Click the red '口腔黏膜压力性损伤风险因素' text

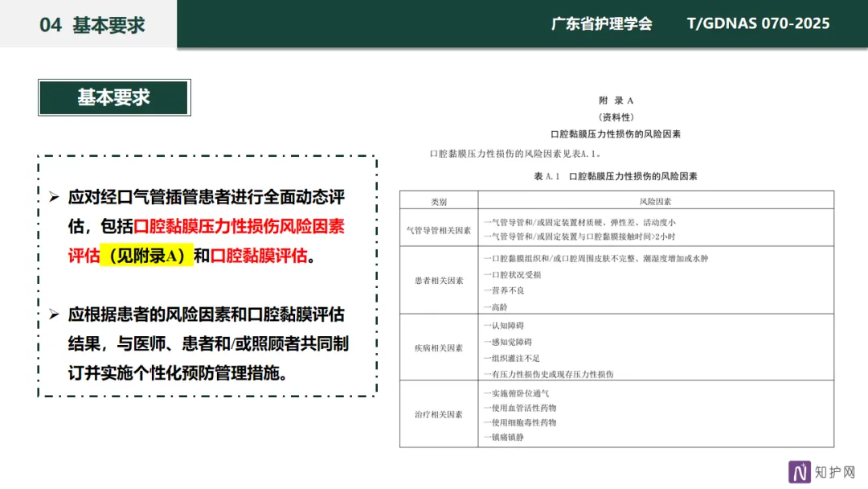click(x=239, y=226)
